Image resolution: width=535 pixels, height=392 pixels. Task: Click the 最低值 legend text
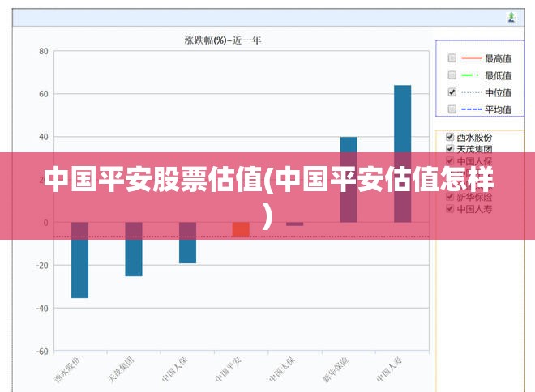pos(499,75)
